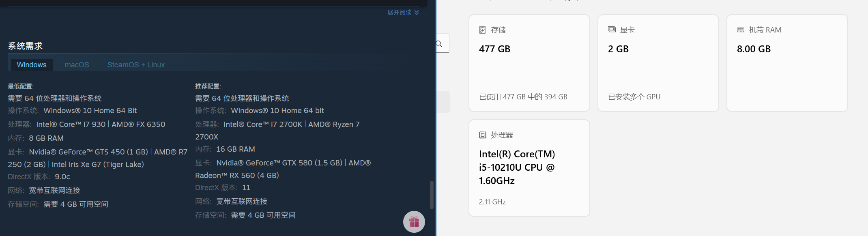Select the Windows requirements tab
The height and width of the screenshot is (236, 868).
[x=31, y=65]
